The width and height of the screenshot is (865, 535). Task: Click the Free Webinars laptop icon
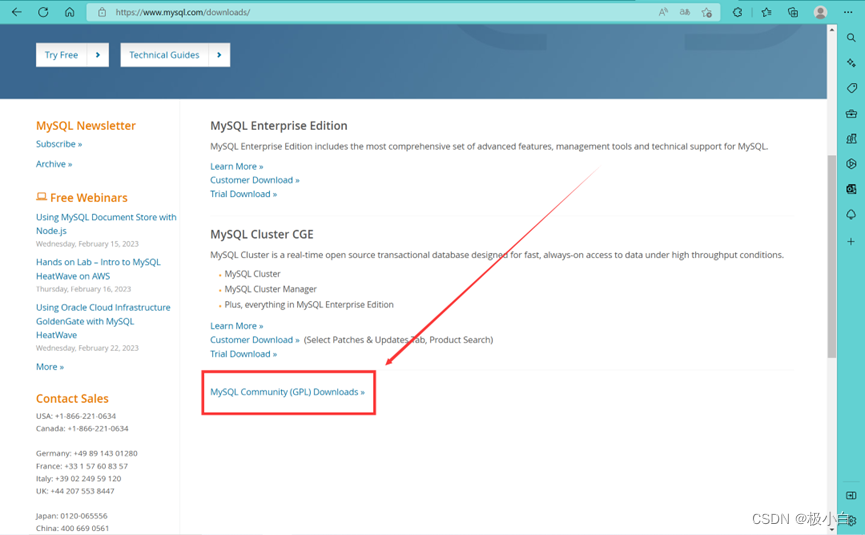41,197
